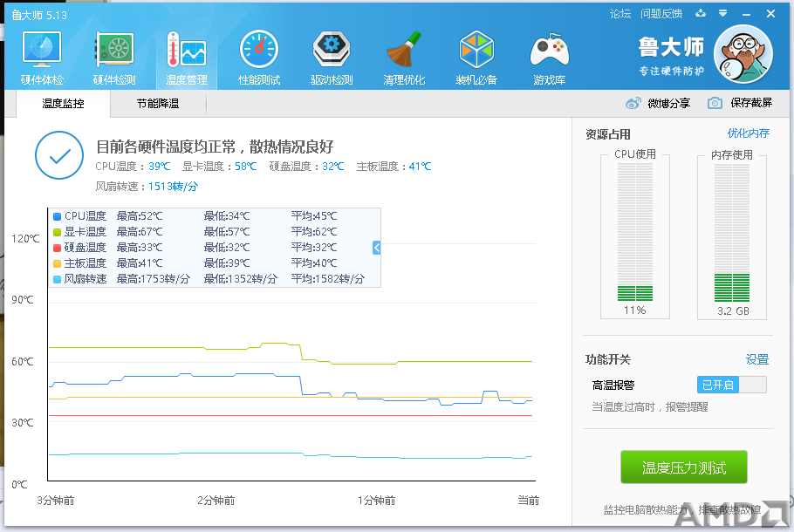Open the 硬件体检 hardware checkup icon
Viewport: 794px width, 532px height.
click(42, 49)
